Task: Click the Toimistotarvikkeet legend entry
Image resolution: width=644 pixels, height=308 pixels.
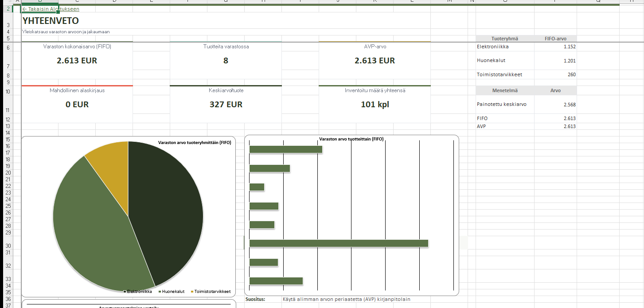Action: coord(212,292)
